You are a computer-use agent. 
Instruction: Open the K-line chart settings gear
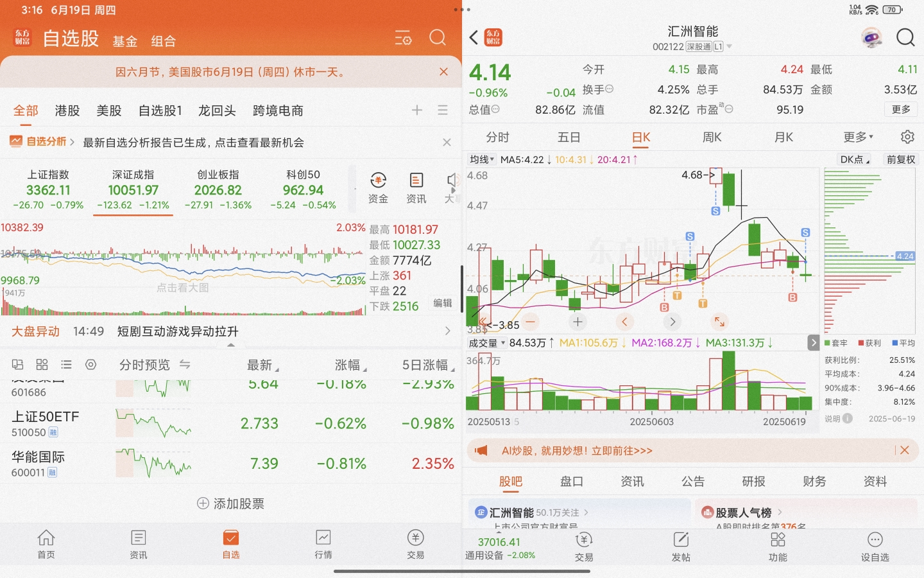click(x=907, y=137)
